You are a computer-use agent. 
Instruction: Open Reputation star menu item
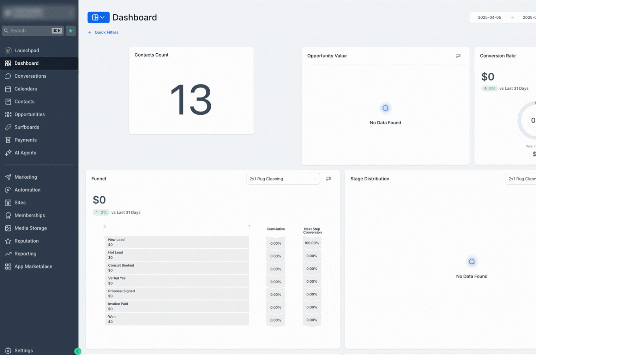pyautogui.click(x=26, y=241)
